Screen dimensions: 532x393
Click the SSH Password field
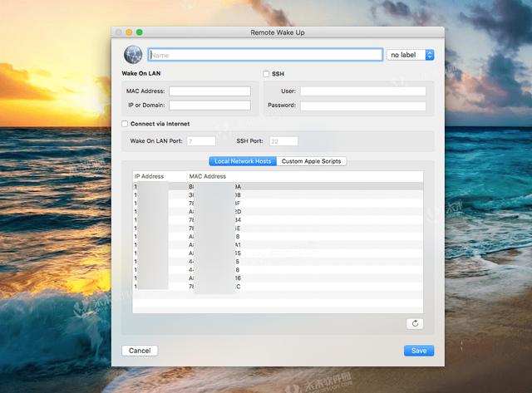coord(362,106)
